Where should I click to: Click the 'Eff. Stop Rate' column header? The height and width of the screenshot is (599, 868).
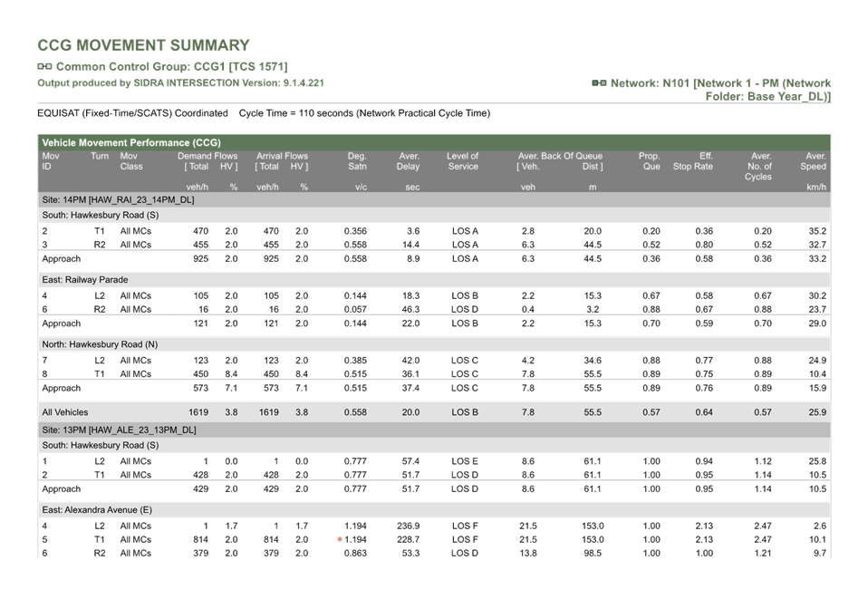693,161
